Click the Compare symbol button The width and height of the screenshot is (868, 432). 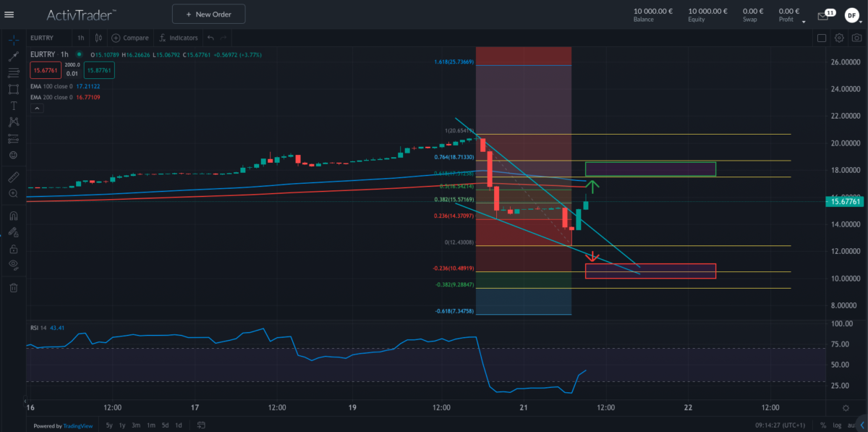pos(130,38)
